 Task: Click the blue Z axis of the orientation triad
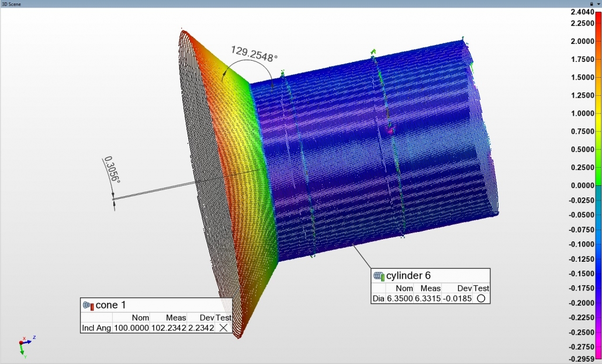tap(27, 342)
